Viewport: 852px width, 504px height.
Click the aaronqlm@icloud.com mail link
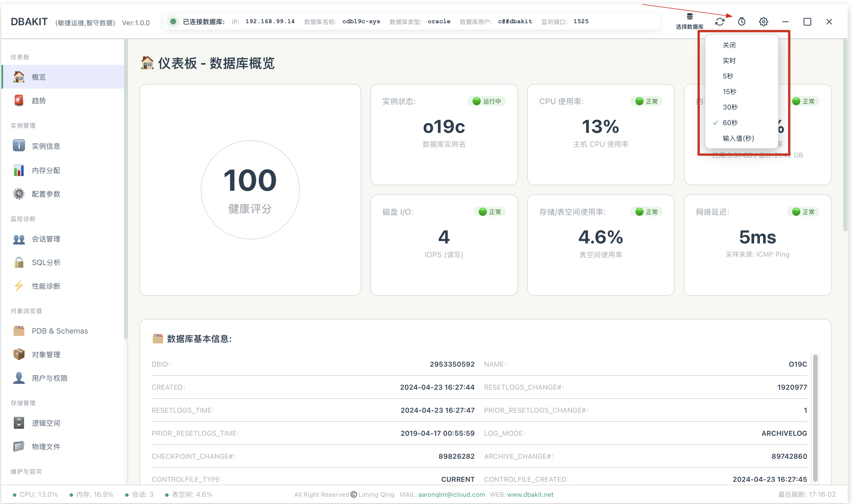451,495
